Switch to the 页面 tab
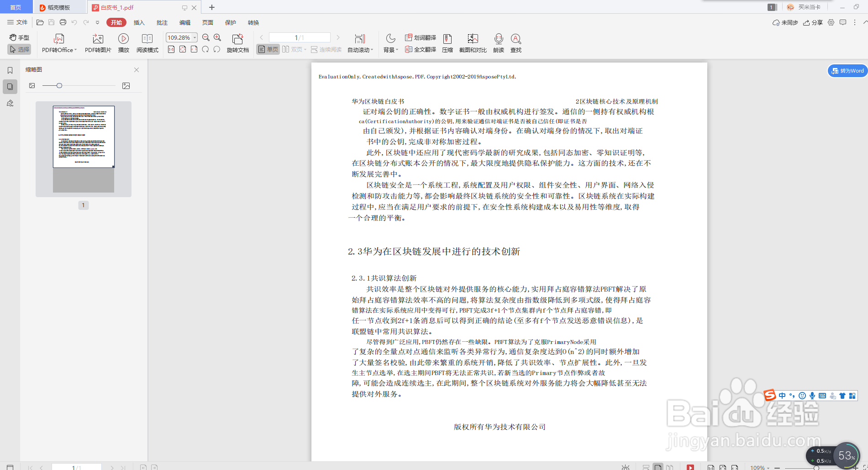This screenshot has height=470, width=868. 207,22
